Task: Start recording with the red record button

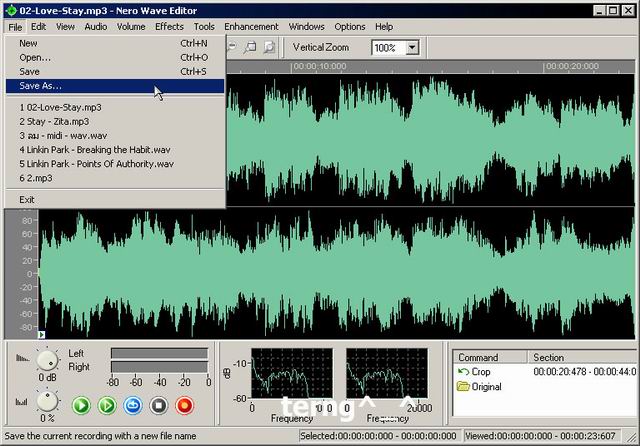Action: [x=184, y=406]
